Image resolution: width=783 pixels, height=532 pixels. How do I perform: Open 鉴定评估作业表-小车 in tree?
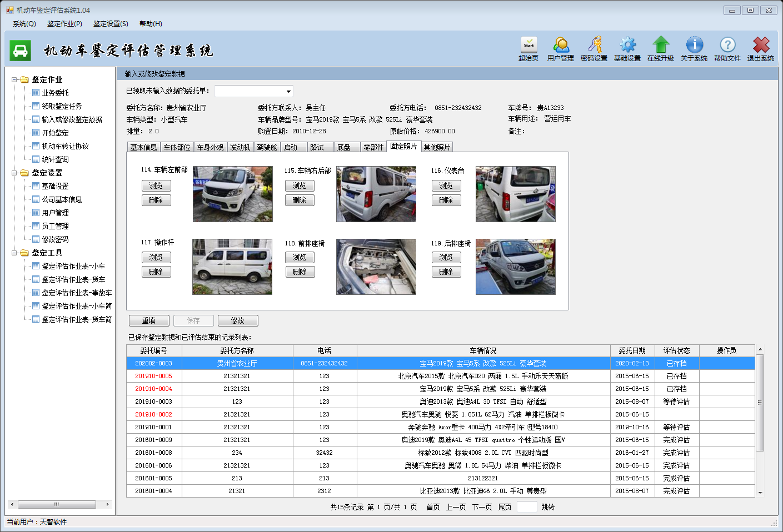pyautogui.click(x=73, y=266)
